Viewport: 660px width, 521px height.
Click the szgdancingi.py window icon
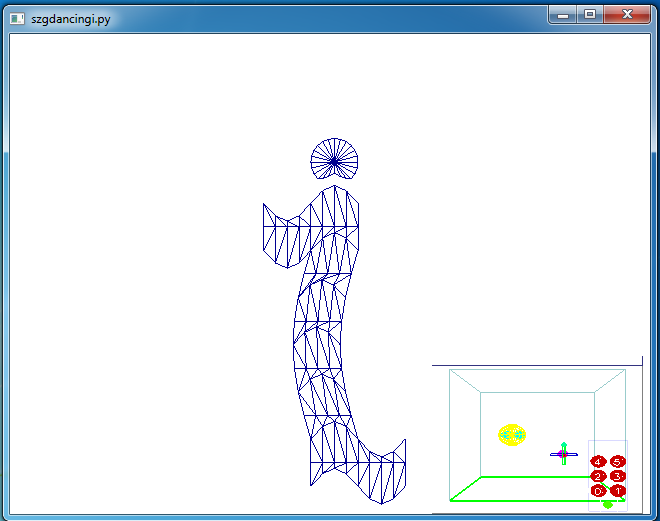pos(17,16)
